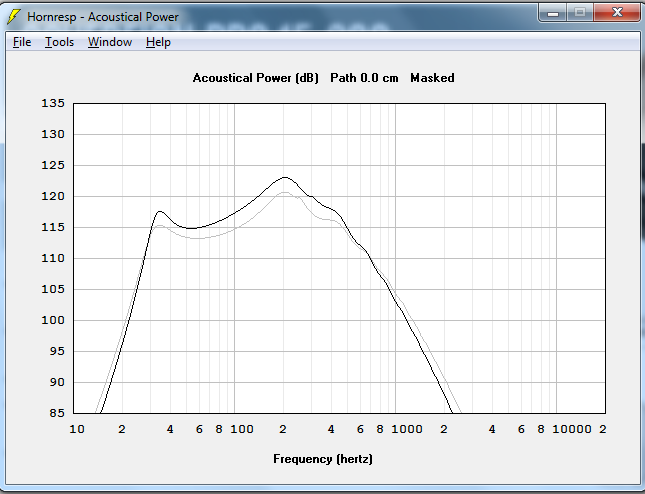Click the black curve's first peak near 35 Hz
Viewport: 645px width, 494px height.
coord(160,211)
